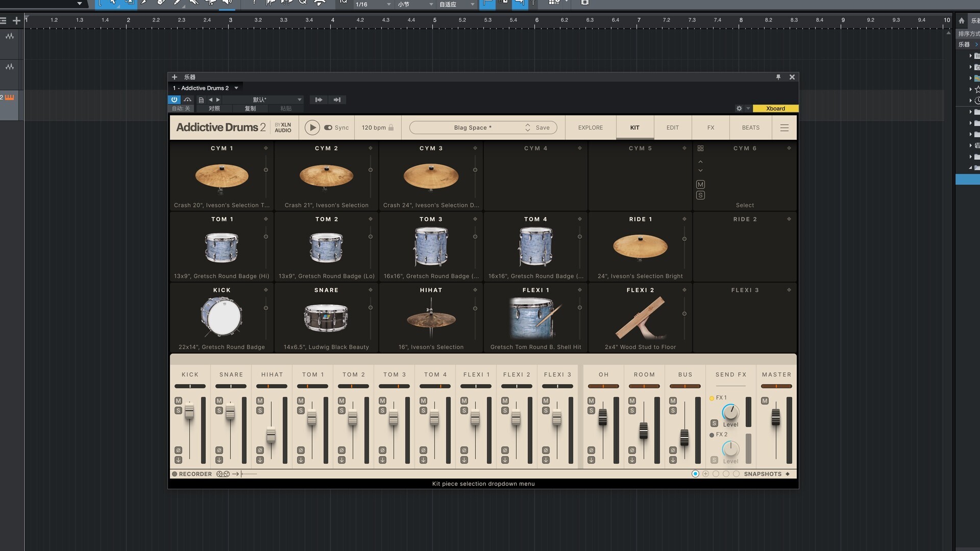Image resolution: width=980 pixels, height=551 pixels.
Task: Click the plus icon beside 乐器
Action: pyautogui.click(x=175, y=77)
